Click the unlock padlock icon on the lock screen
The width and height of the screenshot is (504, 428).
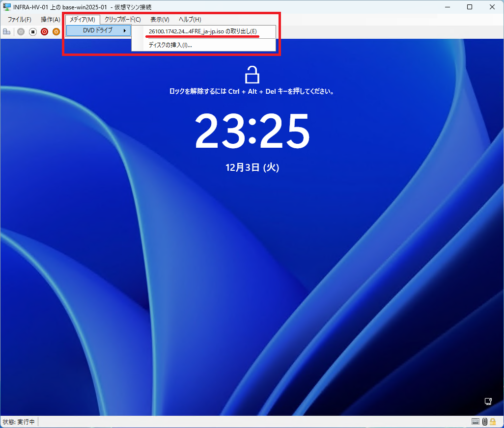coord(252,75)
